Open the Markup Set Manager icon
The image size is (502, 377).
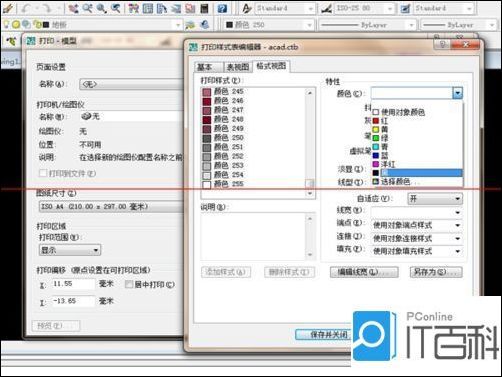190,8
